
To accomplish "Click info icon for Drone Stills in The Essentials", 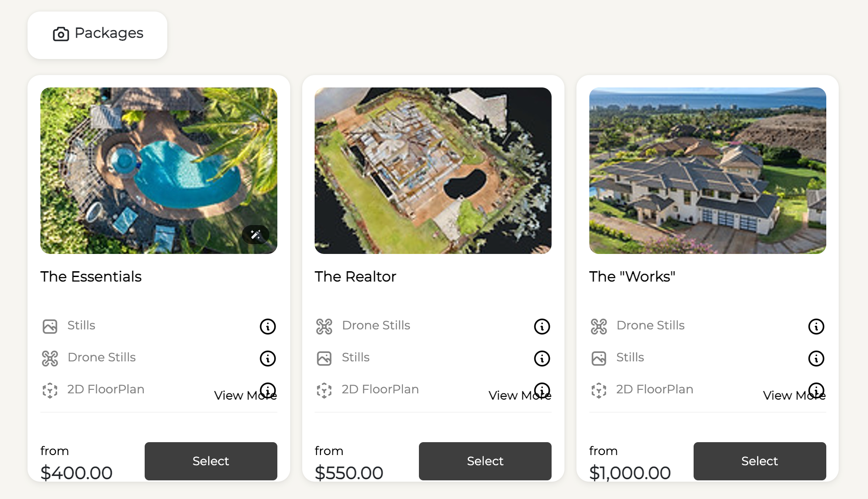I will pos(268,358).
